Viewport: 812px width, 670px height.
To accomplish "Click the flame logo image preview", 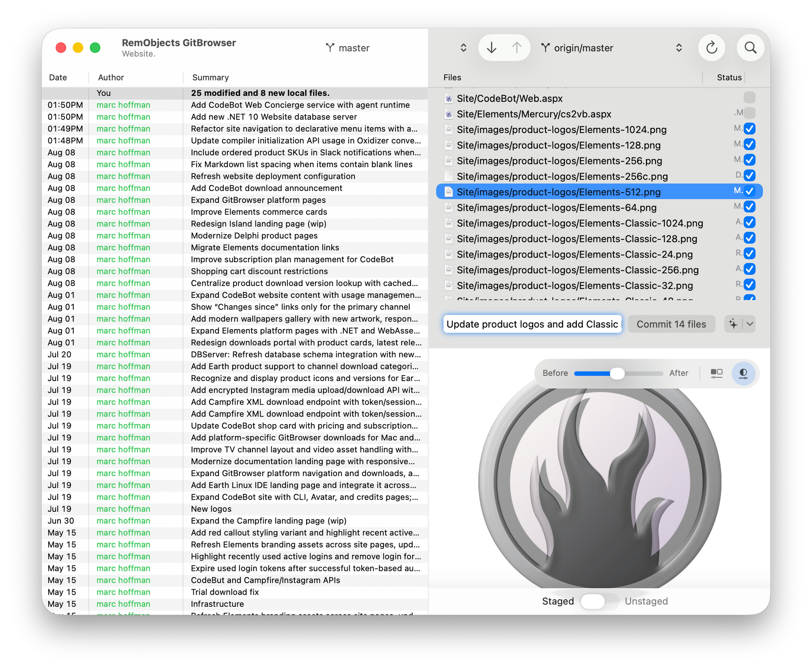I will [600, 483].
